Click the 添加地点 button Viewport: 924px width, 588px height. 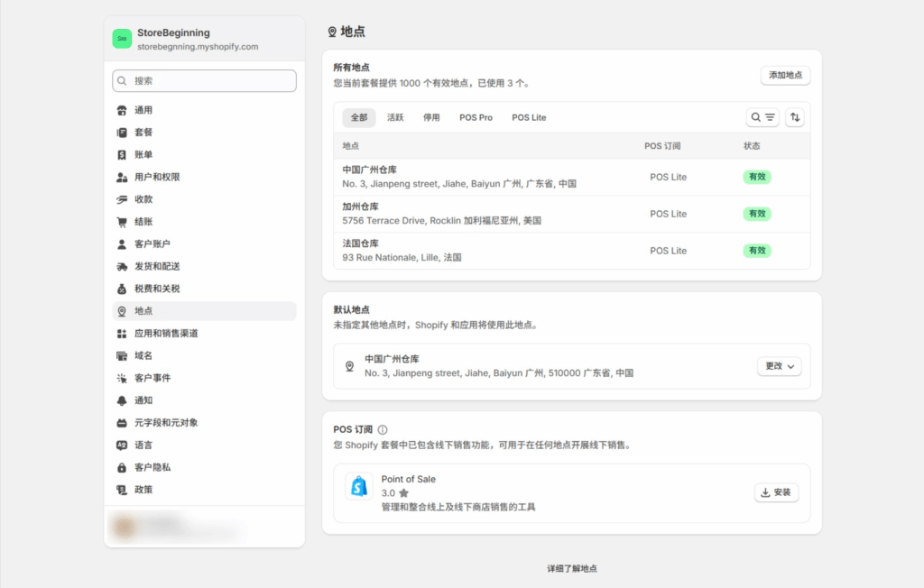(x=785, y=75)
